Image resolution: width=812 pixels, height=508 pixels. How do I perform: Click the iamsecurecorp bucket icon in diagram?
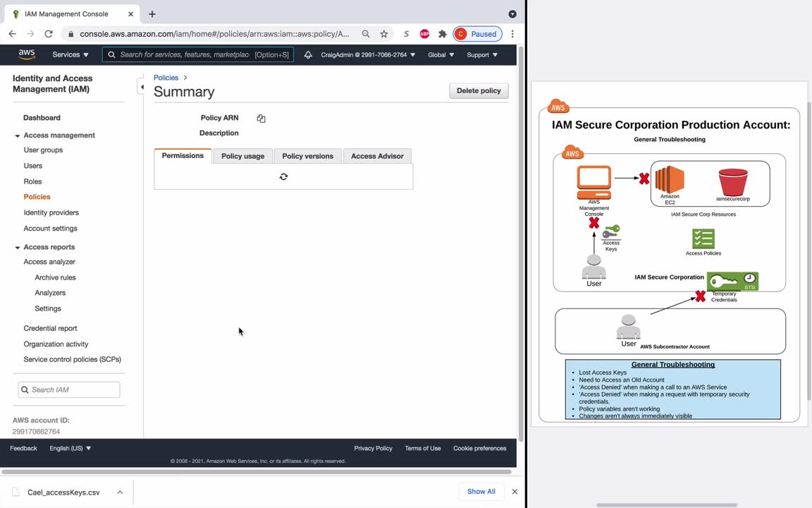click(x=733, y=182)
